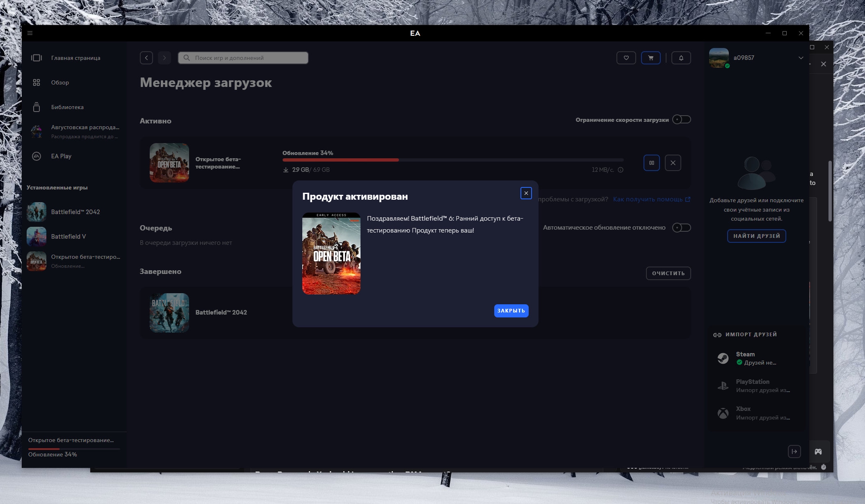Cancel the active download with the X
Viewport: 865px width, 504px height.
click(673, 163)
